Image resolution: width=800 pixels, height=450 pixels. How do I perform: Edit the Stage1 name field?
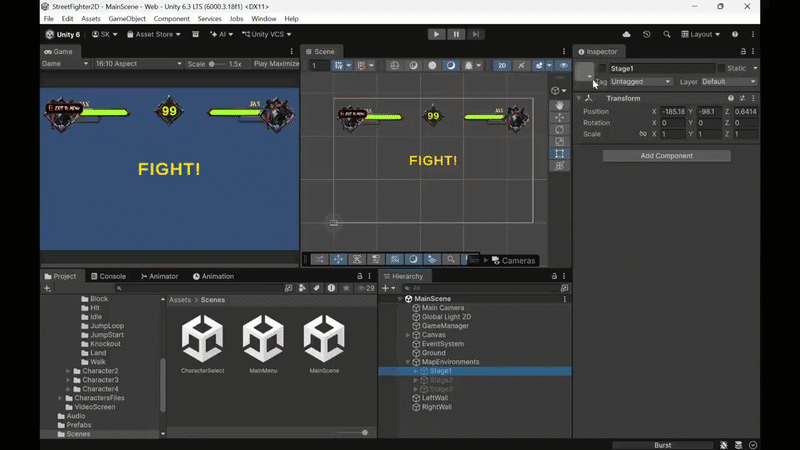point(662,68)
